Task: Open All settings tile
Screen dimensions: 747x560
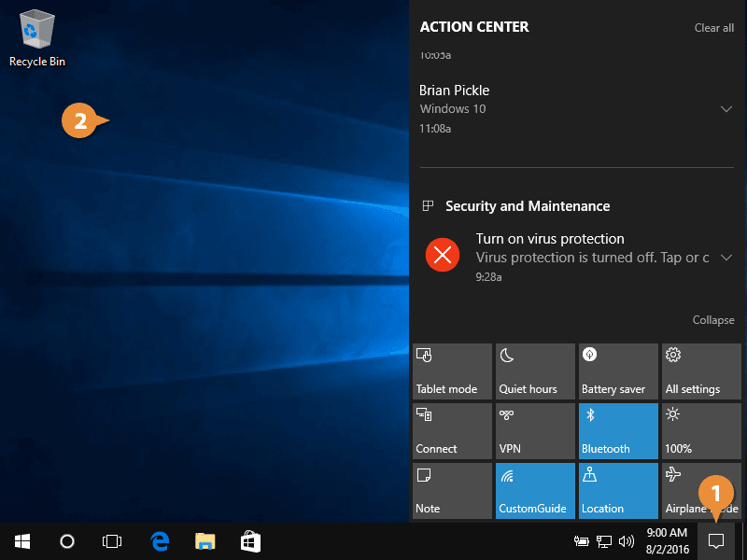Action: (x=701, y=371)
